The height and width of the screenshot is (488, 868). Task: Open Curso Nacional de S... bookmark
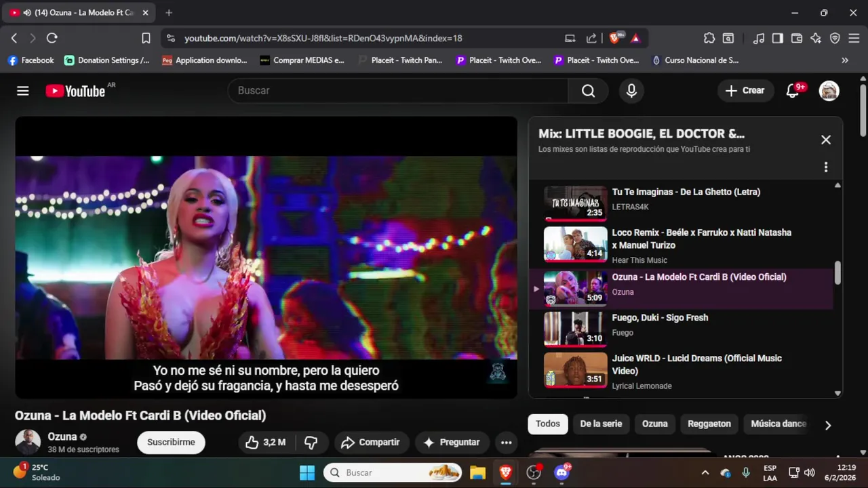point(695,60)
